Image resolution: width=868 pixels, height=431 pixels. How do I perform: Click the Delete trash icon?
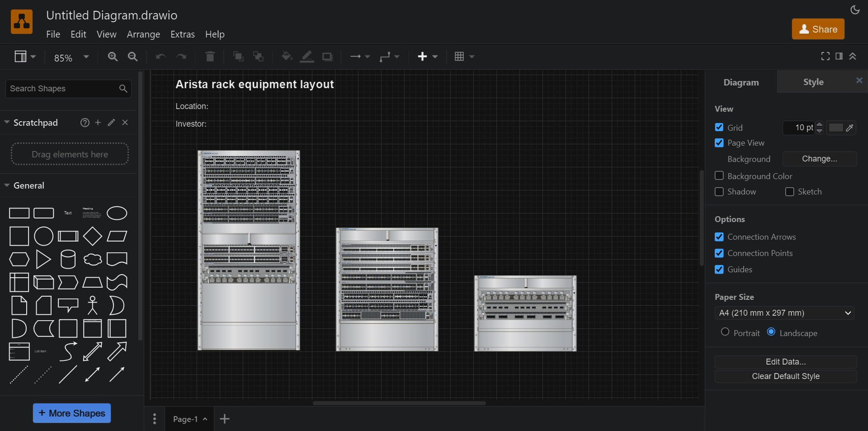pos(210,57)
